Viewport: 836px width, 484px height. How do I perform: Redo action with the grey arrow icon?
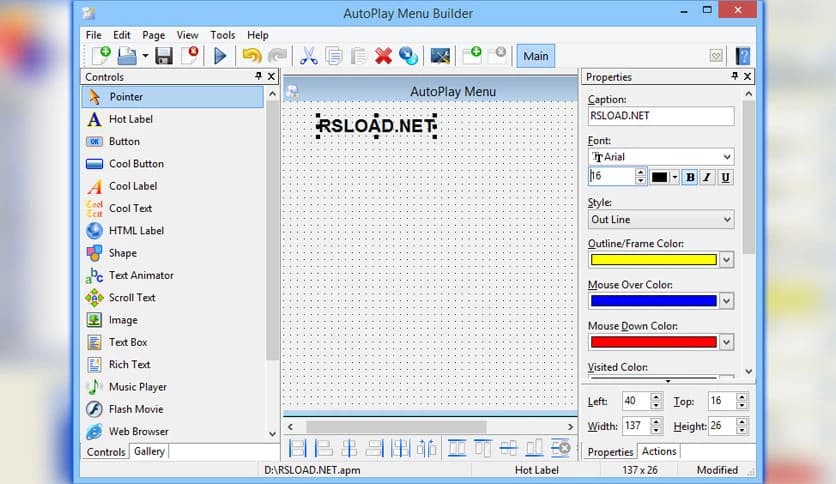[x=277, y=55]
